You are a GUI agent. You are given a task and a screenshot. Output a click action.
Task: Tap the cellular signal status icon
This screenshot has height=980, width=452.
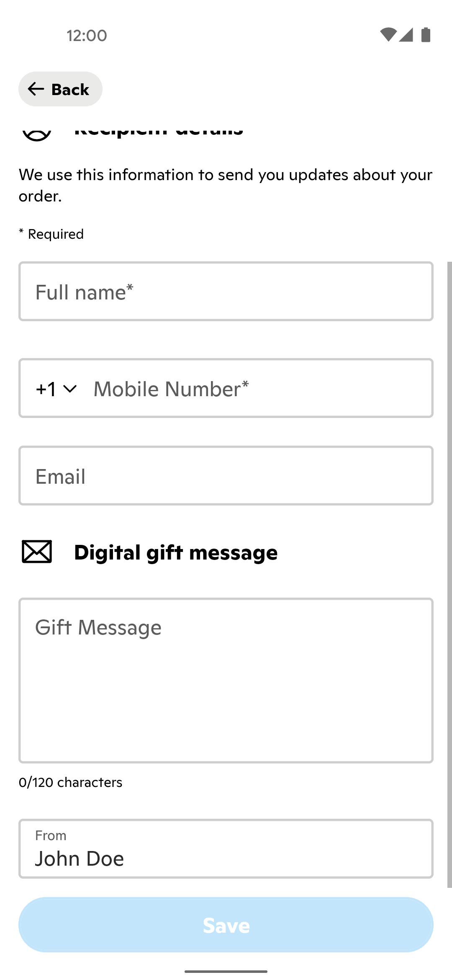[x=406, y=35]
